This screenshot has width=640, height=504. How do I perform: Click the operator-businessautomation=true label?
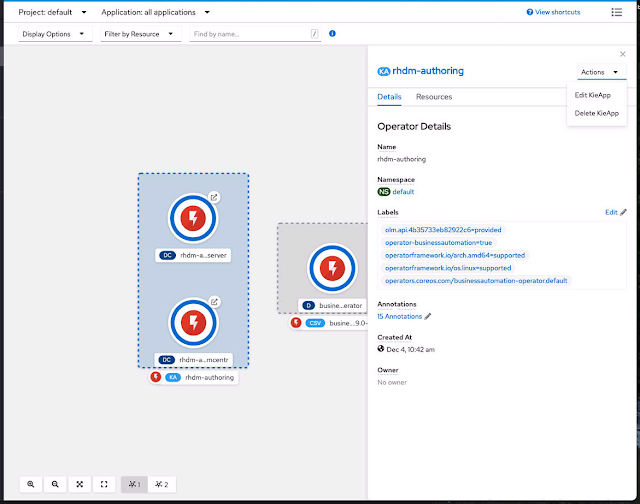point(438,242)
